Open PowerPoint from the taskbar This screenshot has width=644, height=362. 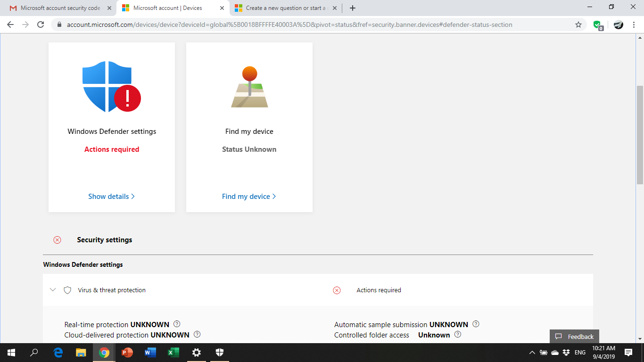tap(127, 353)
